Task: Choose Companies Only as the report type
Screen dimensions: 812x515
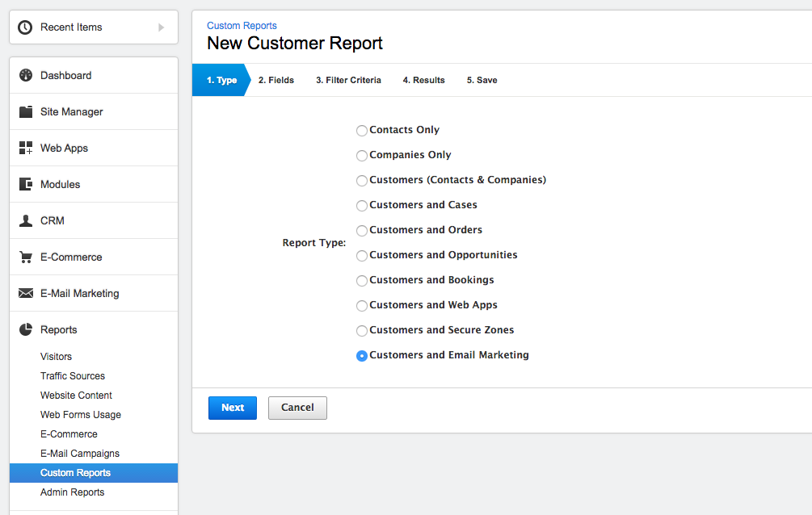Action: (361, 155)
